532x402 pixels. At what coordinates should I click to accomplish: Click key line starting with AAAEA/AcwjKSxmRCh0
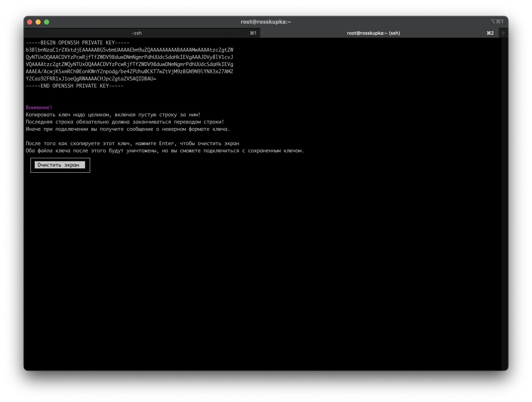pos(129,71)
